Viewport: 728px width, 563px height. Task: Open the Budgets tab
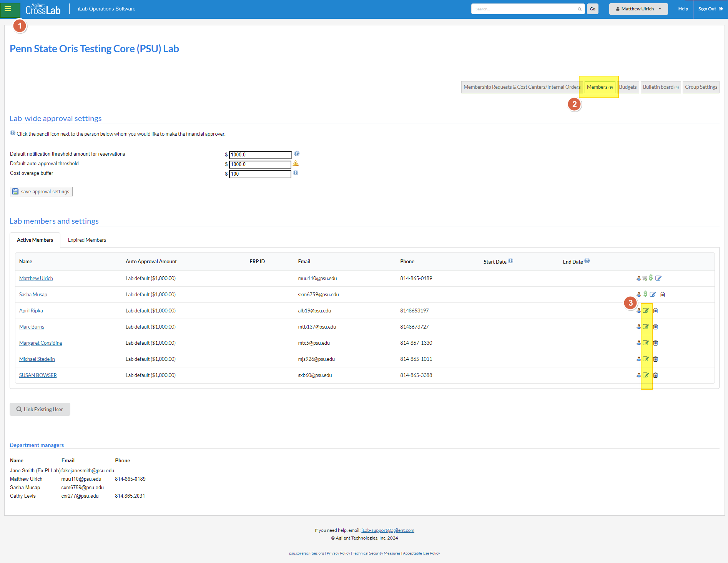click(x=628, y=87)
